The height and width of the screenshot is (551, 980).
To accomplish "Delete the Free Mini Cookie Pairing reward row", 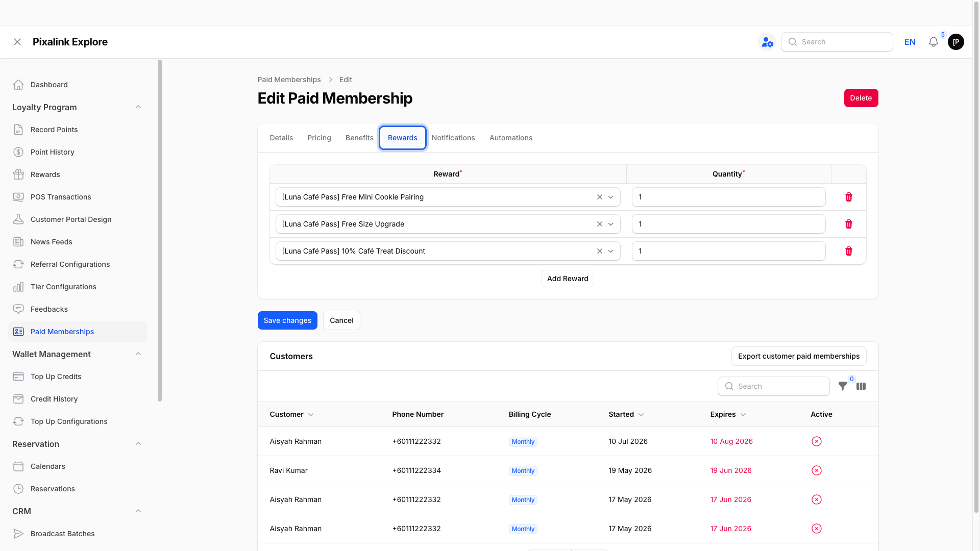I will (849, 197).
